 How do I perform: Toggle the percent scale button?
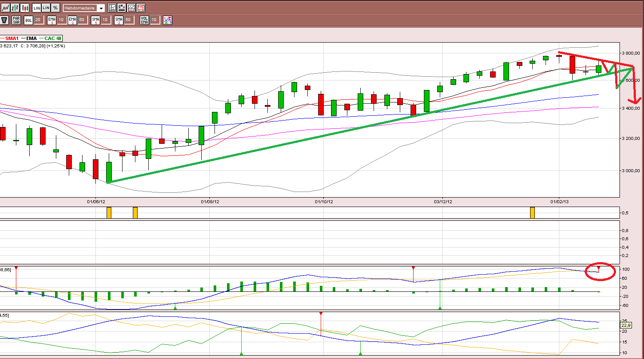tap(55, 8)
